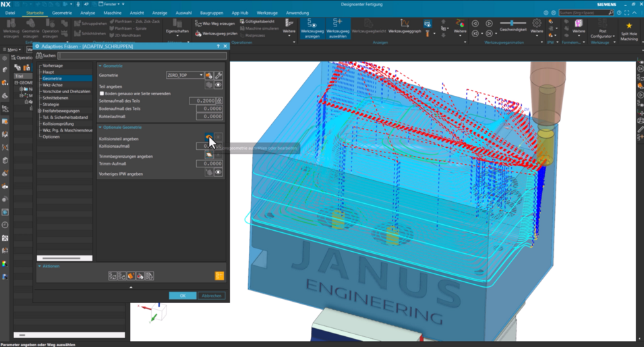Toggle display eye for Teil angeben
644x347 pixels.
click(x=218, y=84)
